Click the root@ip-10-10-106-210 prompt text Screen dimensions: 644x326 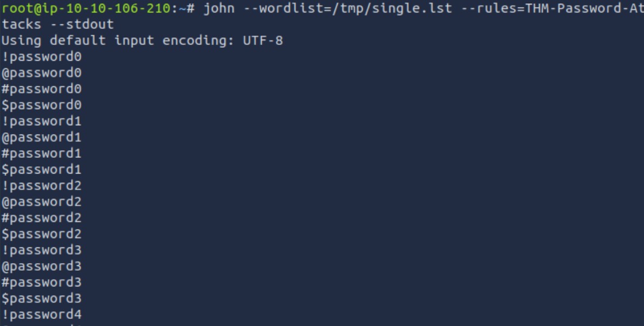coord(86,8)
